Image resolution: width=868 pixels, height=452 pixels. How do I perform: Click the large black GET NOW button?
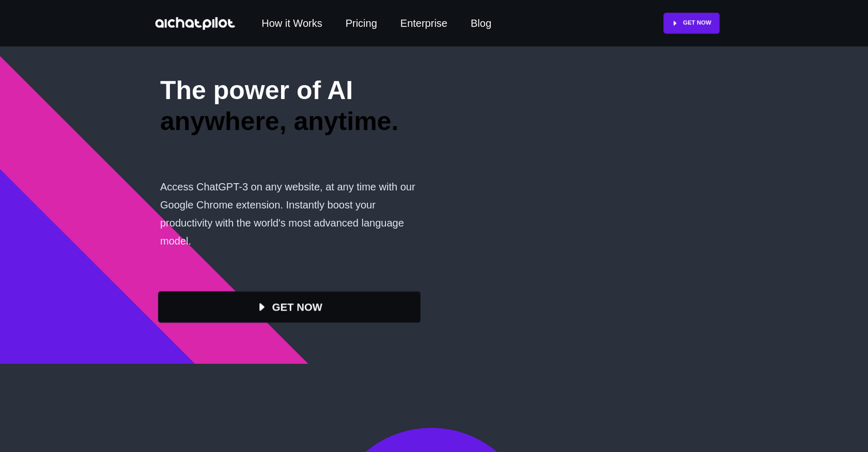click(289, 307)
